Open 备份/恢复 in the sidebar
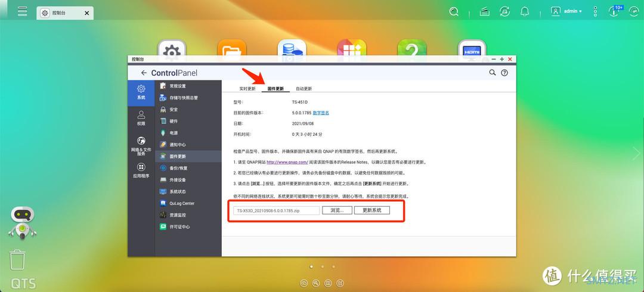The height and width of the screenshot is (292, 644). [188, 168]
